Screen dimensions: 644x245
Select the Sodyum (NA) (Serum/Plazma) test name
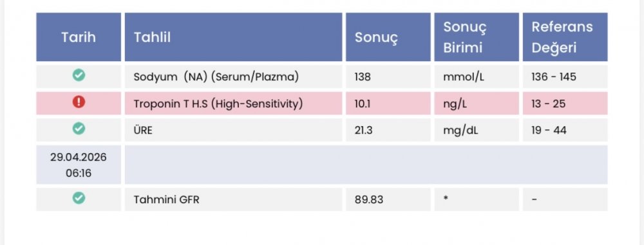[x=216, y=77]
